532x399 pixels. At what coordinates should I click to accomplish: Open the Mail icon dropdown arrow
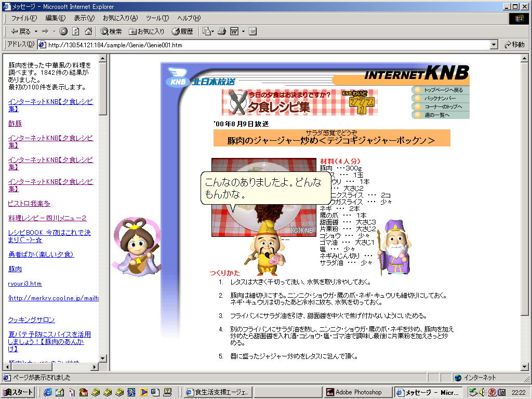tap(213, 32)
